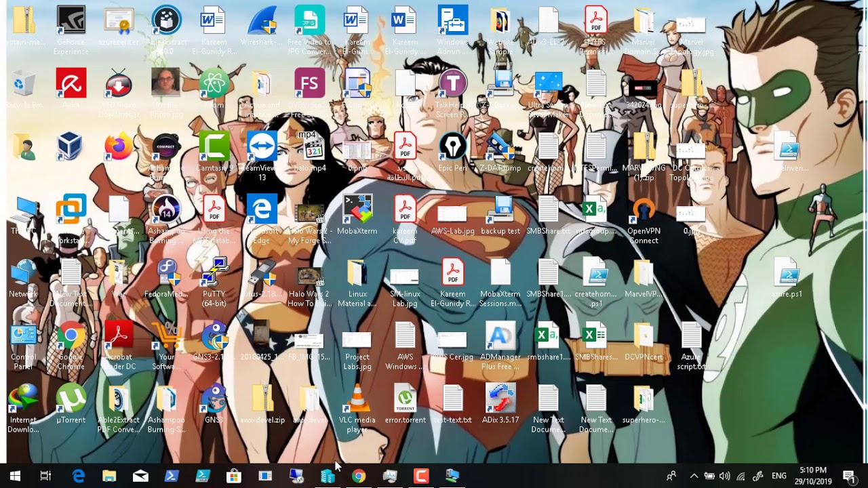
Task: Open Microsoft Edge desktop shortcut
Action: point(262,209)
